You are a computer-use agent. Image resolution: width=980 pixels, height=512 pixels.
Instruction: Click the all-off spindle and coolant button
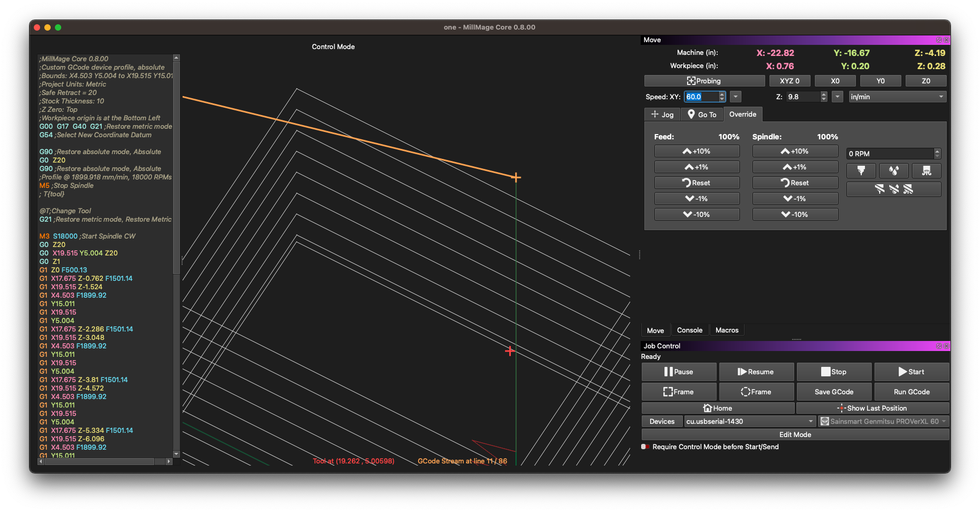893,189
